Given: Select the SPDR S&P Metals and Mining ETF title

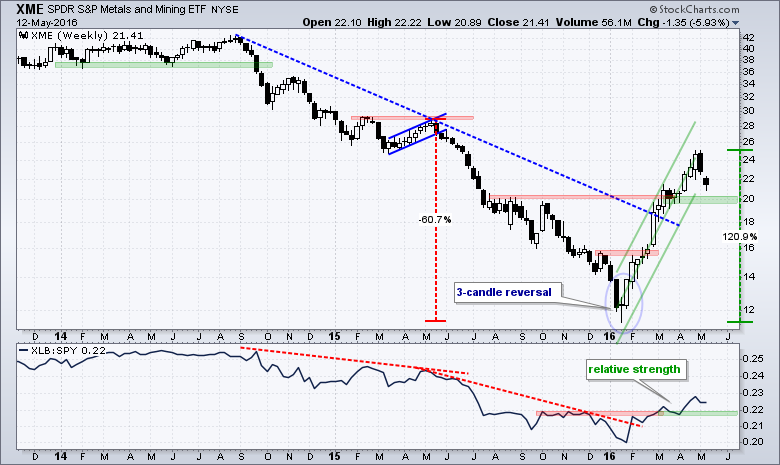Looking at the screenshot, I should (126, 9).
